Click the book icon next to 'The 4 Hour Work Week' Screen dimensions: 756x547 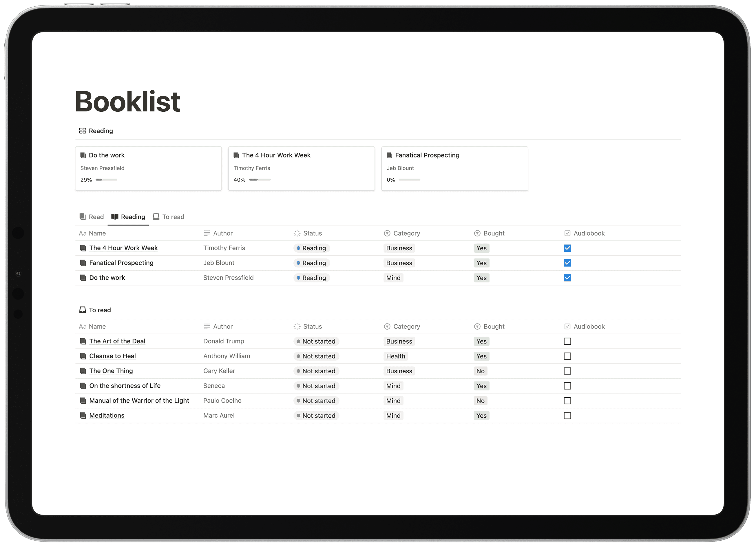coord(83,247)
